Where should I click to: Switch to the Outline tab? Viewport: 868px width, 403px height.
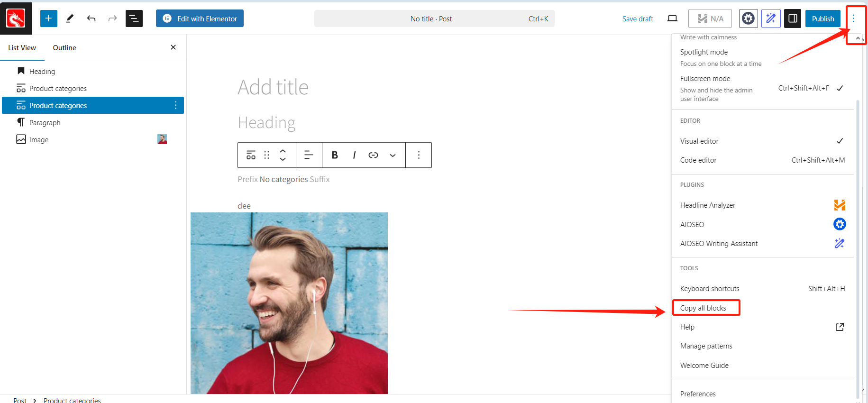click(x=64, y=48)
